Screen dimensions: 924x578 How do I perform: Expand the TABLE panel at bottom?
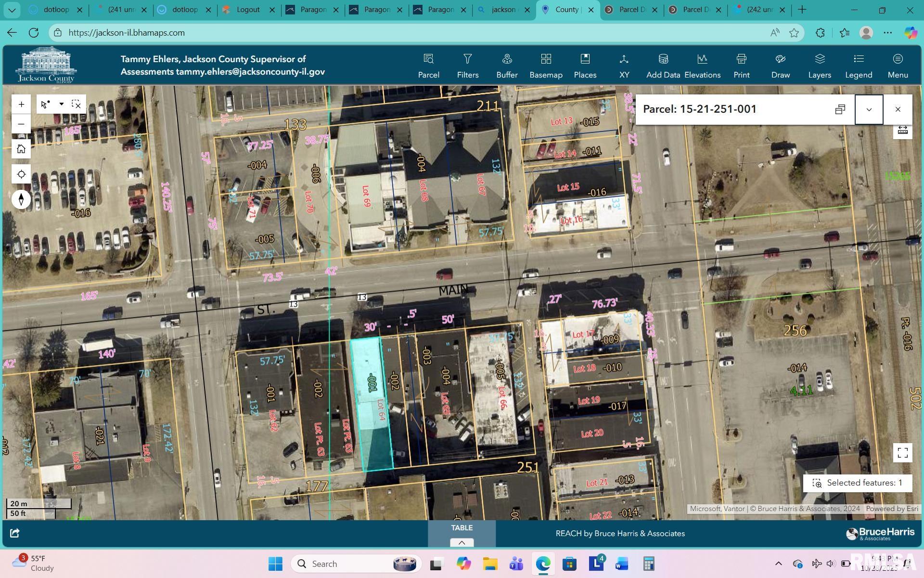click(x=462, y=542)
